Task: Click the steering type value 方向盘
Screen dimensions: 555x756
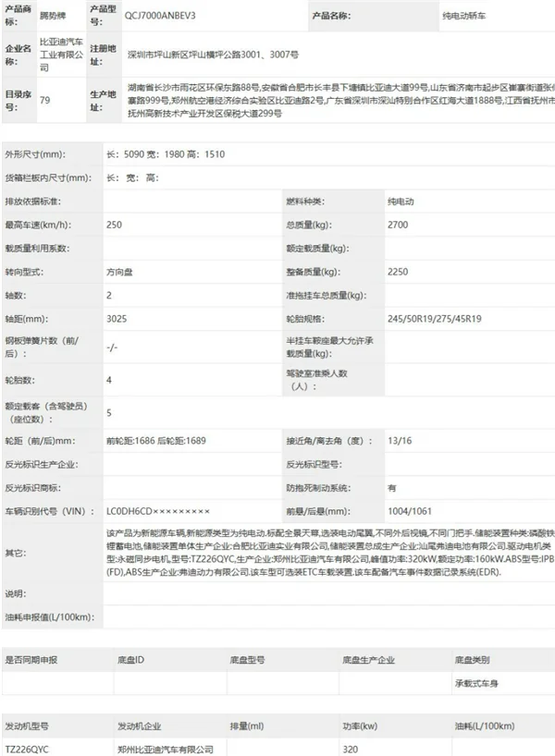Action: (119, 272)
